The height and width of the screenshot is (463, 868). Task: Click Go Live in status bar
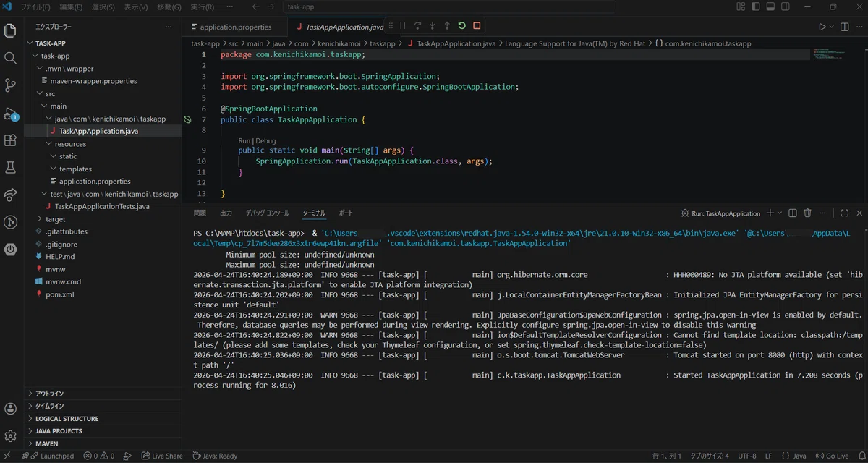click(x=832, y=456)
